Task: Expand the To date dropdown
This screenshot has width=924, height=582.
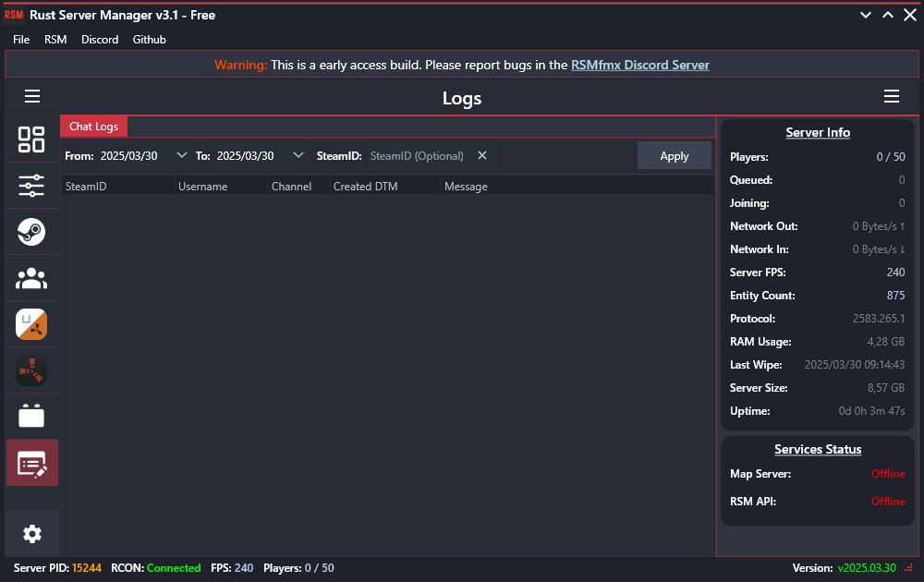Action: click(298, 155)
